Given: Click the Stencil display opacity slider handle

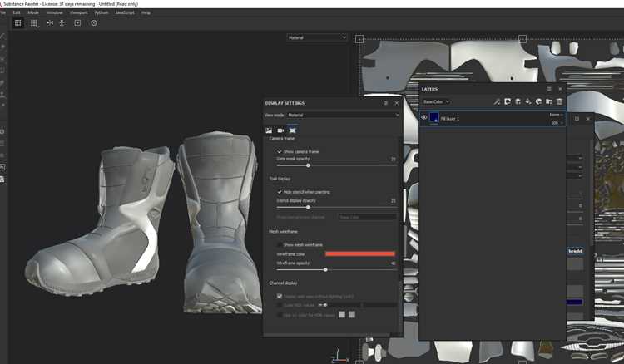Looking at the screenshot, I should click(308, 207).
